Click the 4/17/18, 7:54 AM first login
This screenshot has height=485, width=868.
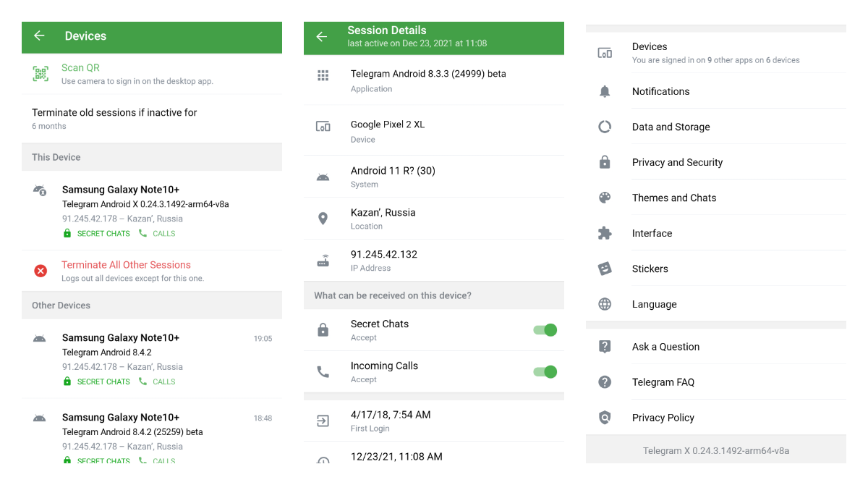click(391, 415)
